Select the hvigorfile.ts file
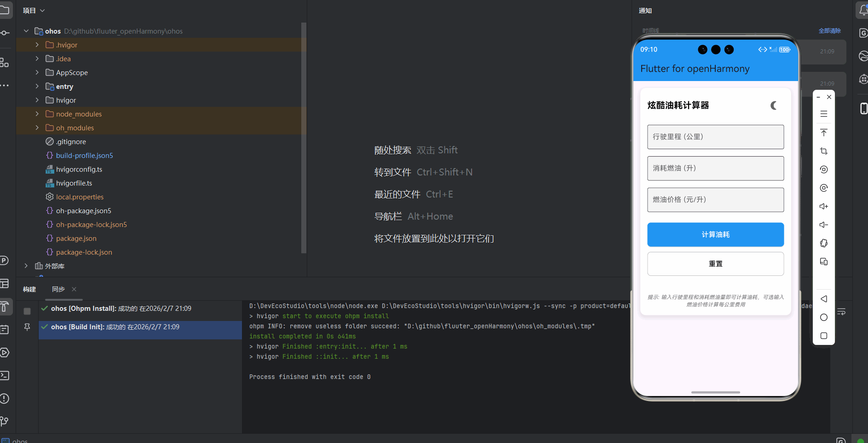This screenshot has height=443, width=868. click(x=74, y=183)
